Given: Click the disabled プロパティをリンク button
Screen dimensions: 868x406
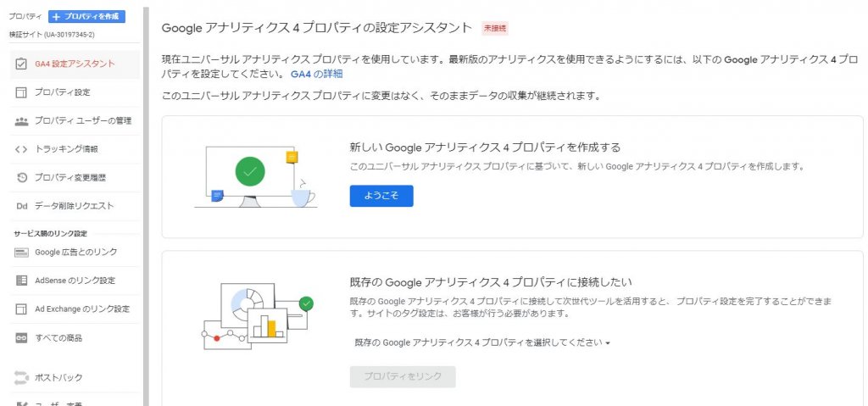Looking at the screenshot, I should tap(403, 376).
